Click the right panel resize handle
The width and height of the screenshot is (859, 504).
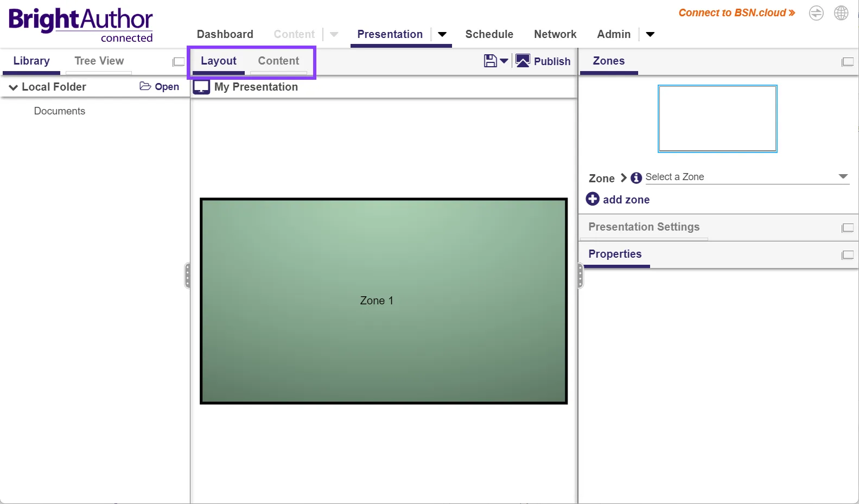tap(580, 276)
